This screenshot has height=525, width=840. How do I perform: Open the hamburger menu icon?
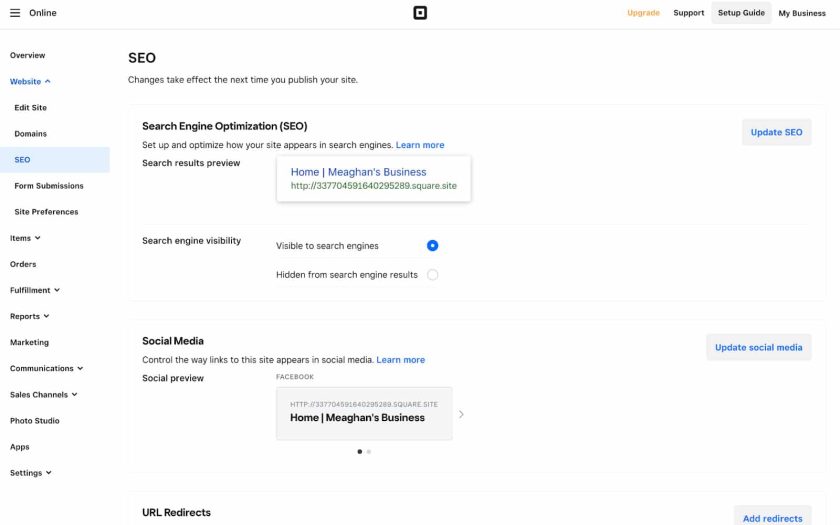coord(15,13)
